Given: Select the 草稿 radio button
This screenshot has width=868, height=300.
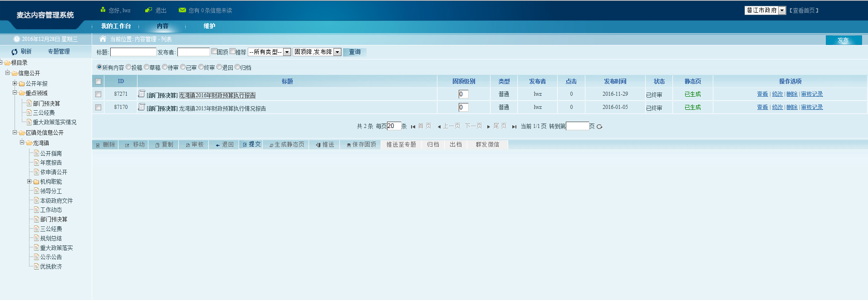Looking at the screenshot, I should (x=147, y=67).
